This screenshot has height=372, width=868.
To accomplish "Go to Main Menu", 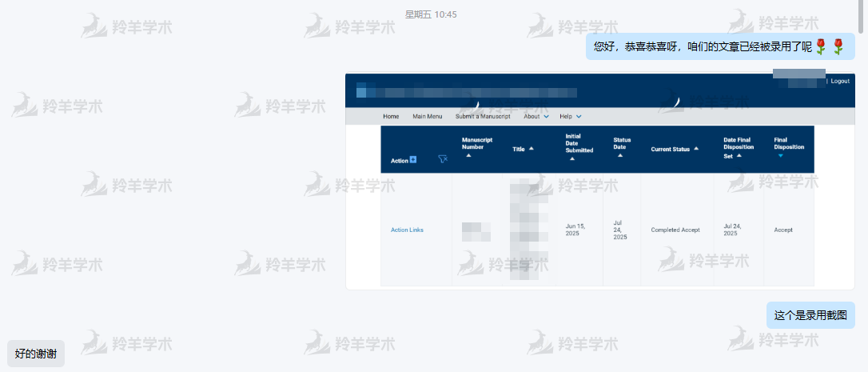I will (x=427, y=117).
